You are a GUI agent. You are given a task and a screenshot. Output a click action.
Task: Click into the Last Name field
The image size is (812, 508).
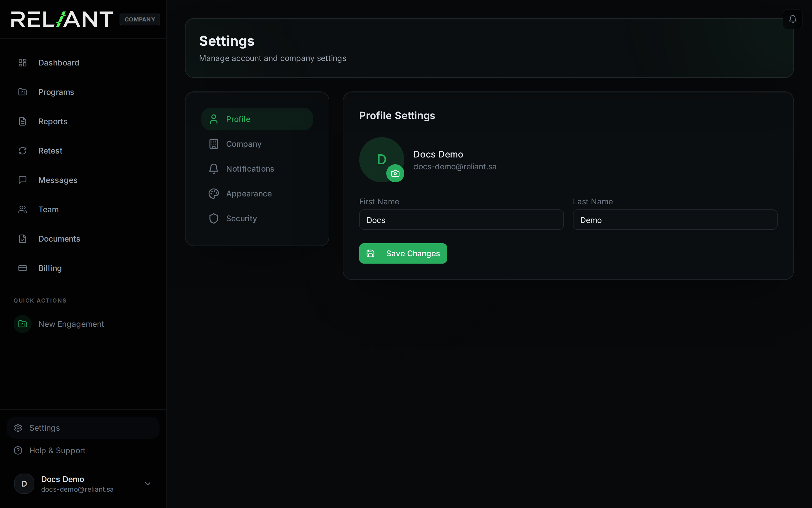(675, 220)
